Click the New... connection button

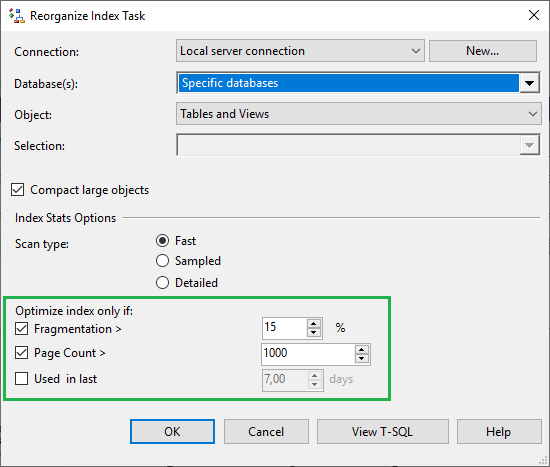(x=483, y=51)
